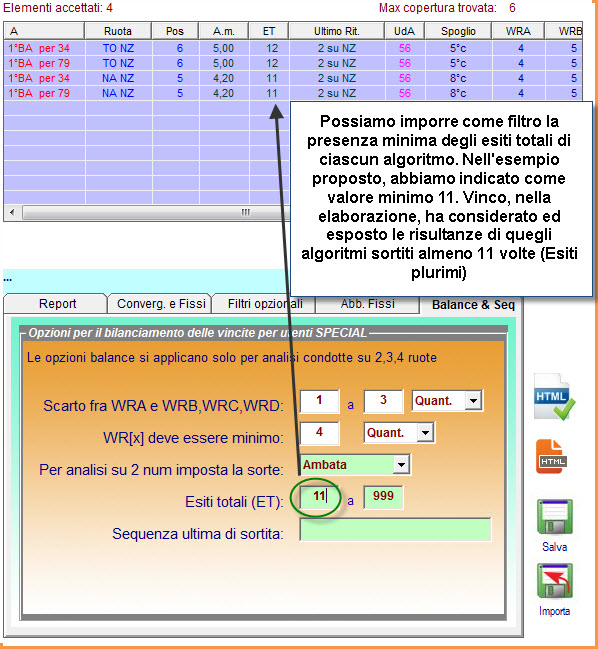Click the Esiti totali maximum field showing 999
The height and width of the screenshot is (649, 598).
tap(383, 497)
